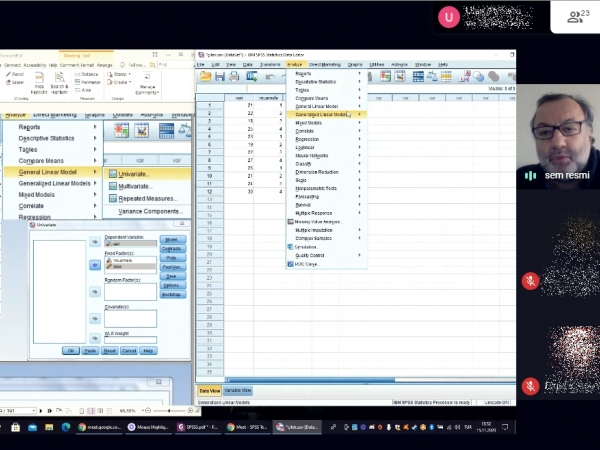Viewport: 600px width, 450px height.
Task: Click the Help button in the Univariate dialog image
Action: coord(148,351)
